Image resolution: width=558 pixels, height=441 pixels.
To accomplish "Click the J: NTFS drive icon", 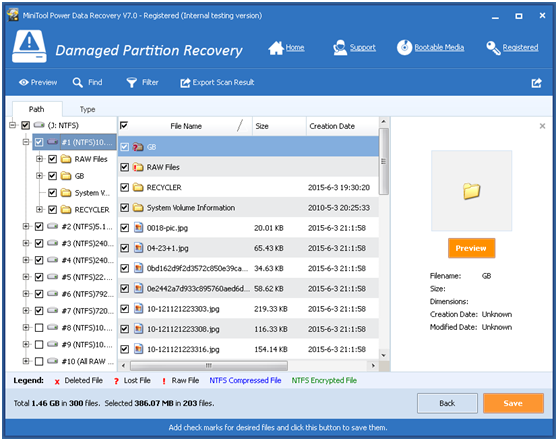I will (x=39, y=125).
